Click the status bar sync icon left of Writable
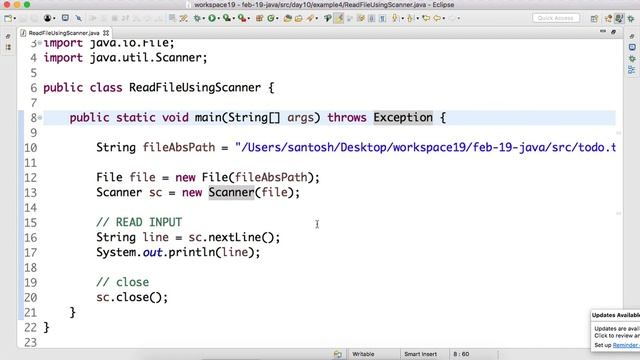This screenshot has height=360, width=640. click(338, 354)
